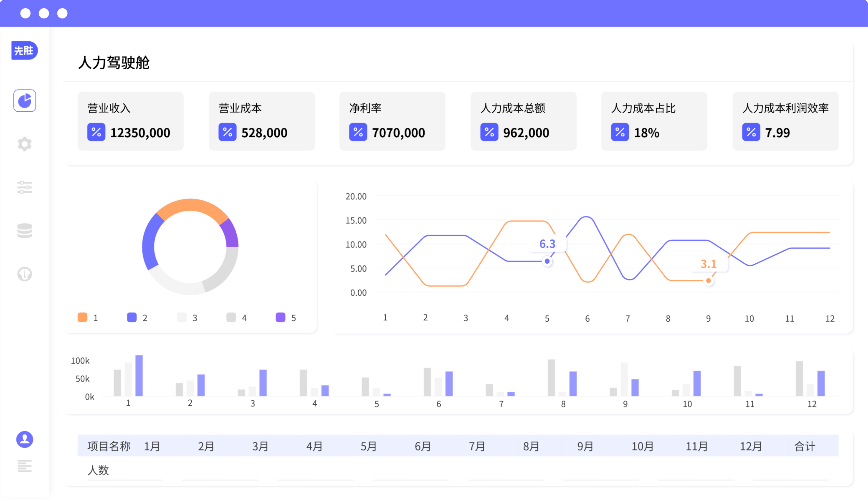
Task: Select the 净利率 metric card
Action: [x=392, y=121]
